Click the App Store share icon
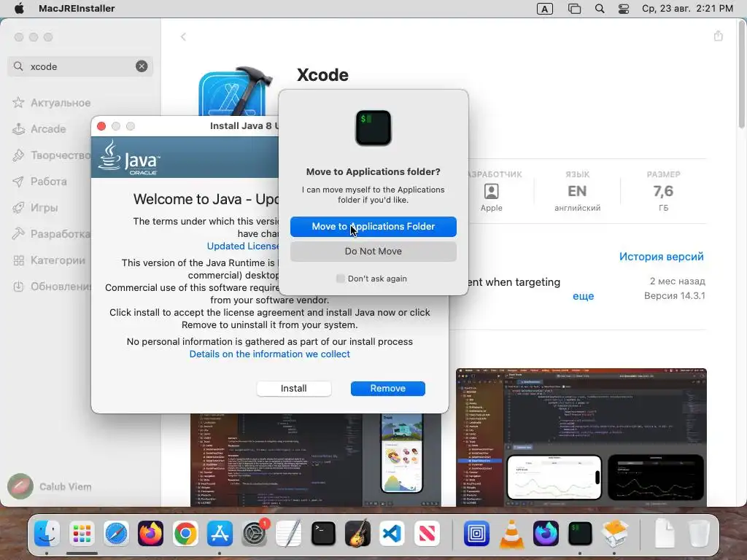747x560 pixels. (x=718, y=36)
